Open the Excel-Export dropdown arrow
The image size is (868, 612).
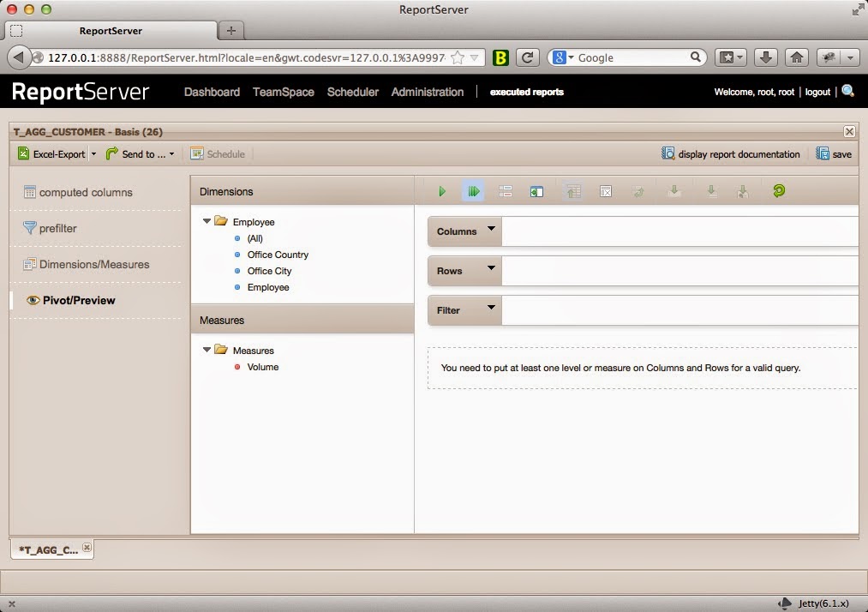pos(93,154)
